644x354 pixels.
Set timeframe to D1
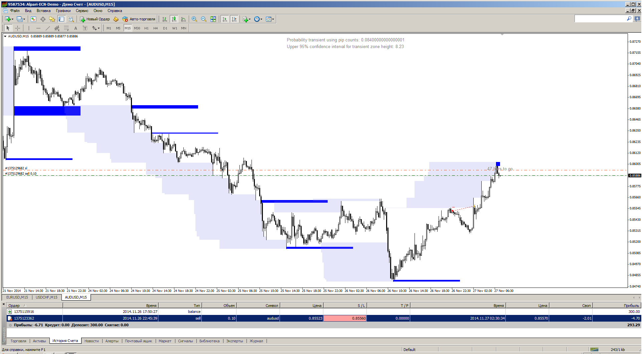[x=165, y=28]
